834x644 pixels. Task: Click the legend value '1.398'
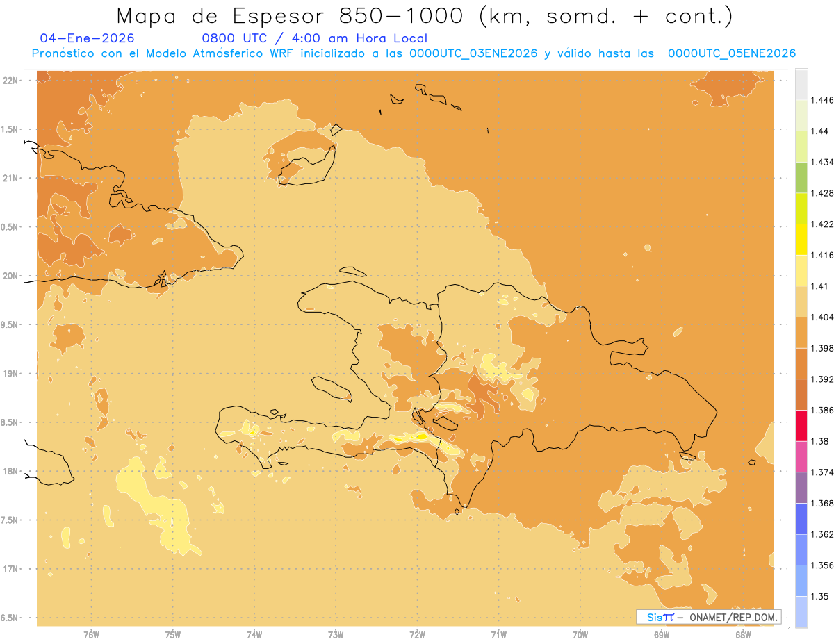[x=821, y=348]
